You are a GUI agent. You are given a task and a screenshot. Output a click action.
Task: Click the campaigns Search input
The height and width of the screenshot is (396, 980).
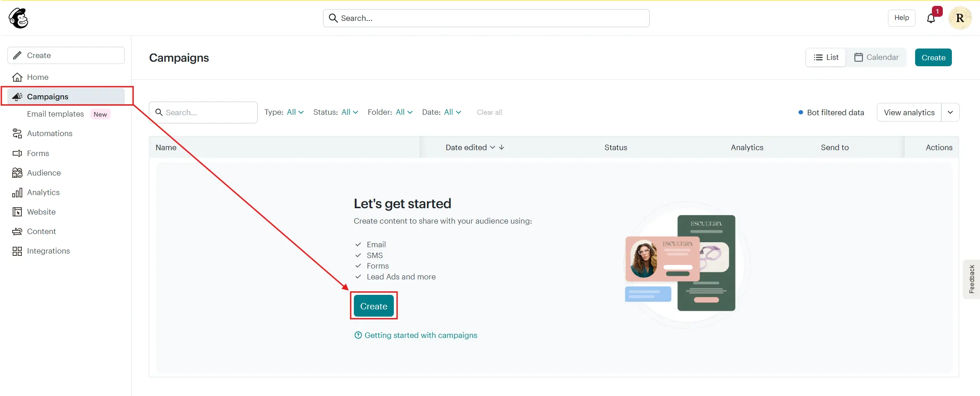203,112
